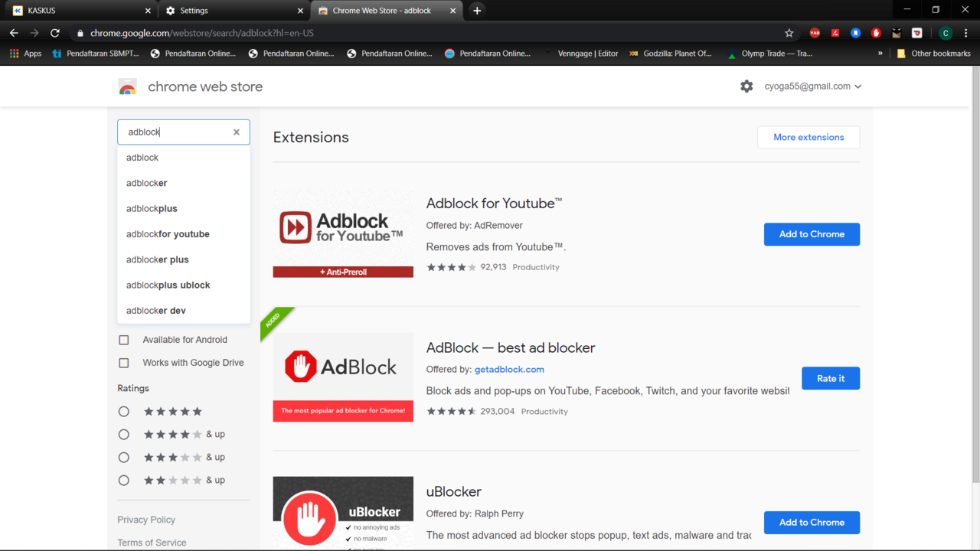The height and width of the screenshot is (551, 980).
Task: Select the four stars & up filter
Action: tap(124, 435)
